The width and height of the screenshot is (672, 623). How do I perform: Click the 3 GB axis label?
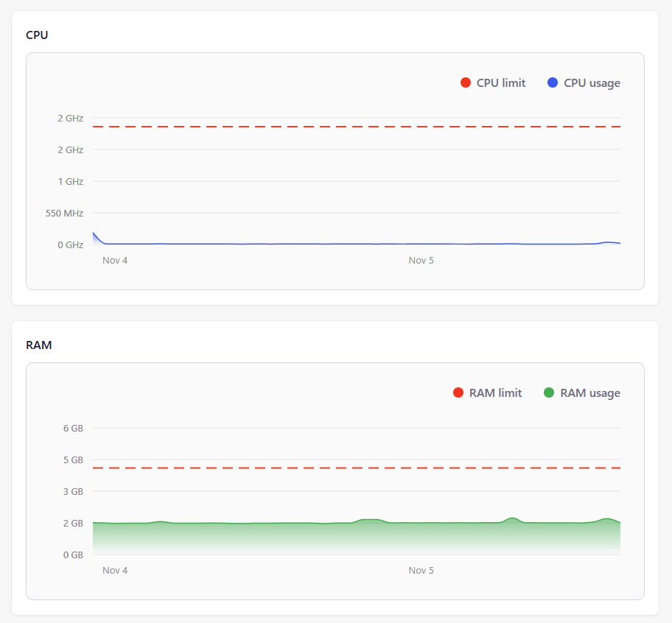pyautogui.click(x=73, y=491)
